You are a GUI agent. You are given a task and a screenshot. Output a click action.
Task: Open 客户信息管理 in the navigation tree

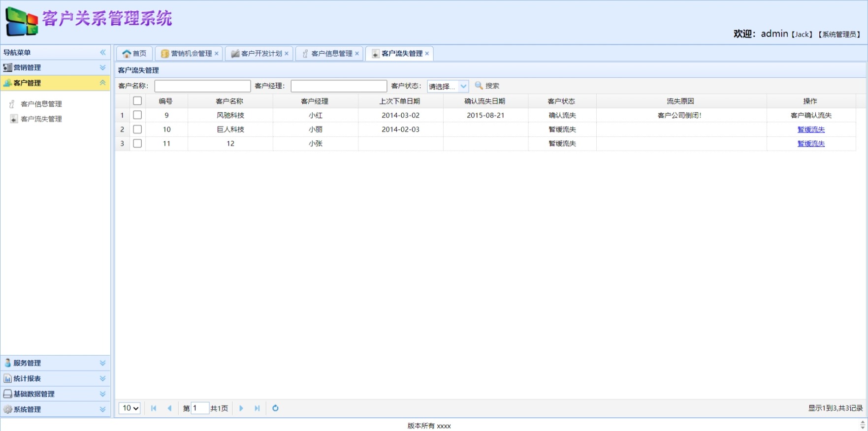[41, 104]
